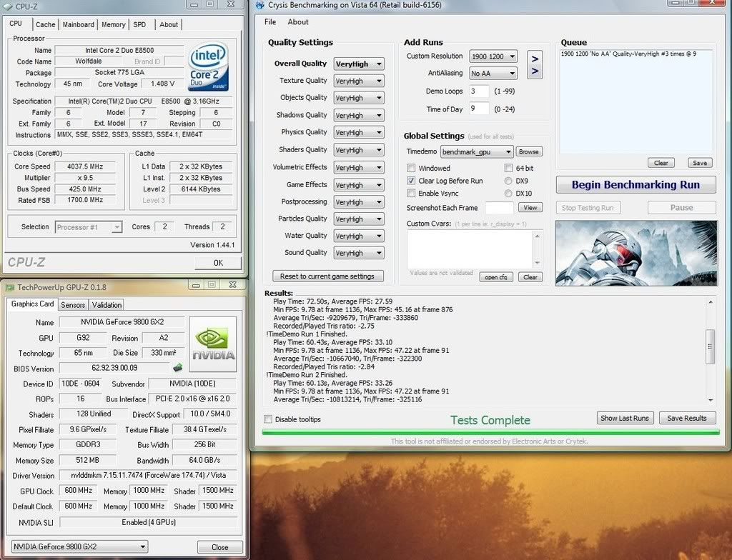Click the Demo Loops input field
The image size is (732, 560).
coord(479,91)
